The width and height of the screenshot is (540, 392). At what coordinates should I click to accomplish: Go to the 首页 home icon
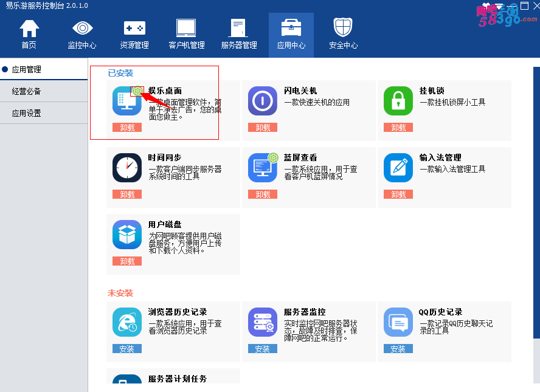tap(29, 29)
